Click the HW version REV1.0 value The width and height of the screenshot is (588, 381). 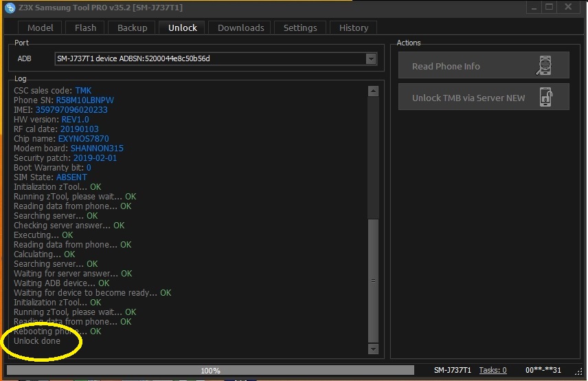pyautogui.click(x=75, y=120)
